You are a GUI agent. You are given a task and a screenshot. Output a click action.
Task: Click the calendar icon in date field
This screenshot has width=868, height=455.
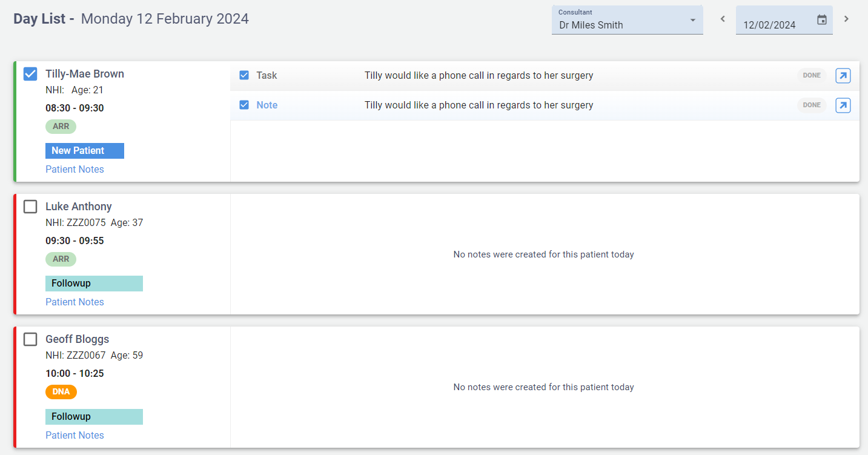(x=821, y=20)
